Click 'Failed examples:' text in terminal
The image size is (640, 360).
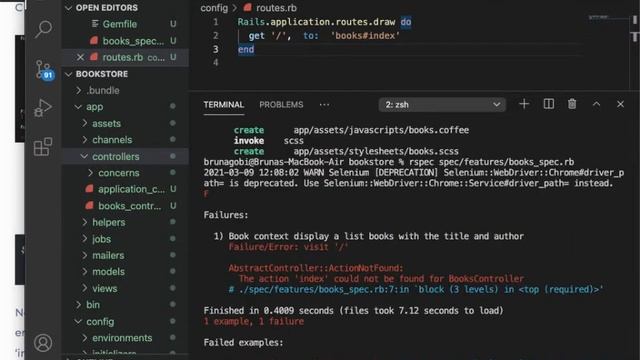tap(243, 342)
